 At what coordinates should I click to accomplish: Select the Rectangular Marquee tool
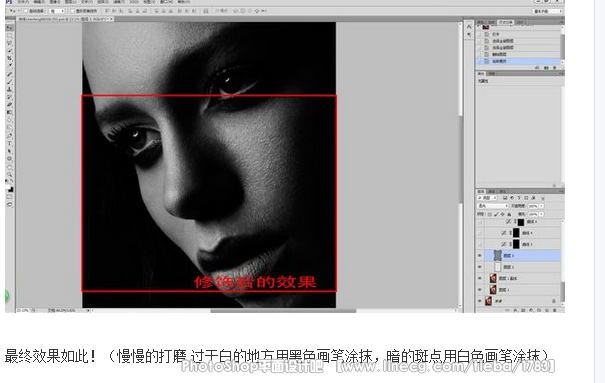(x=9, y=36)
